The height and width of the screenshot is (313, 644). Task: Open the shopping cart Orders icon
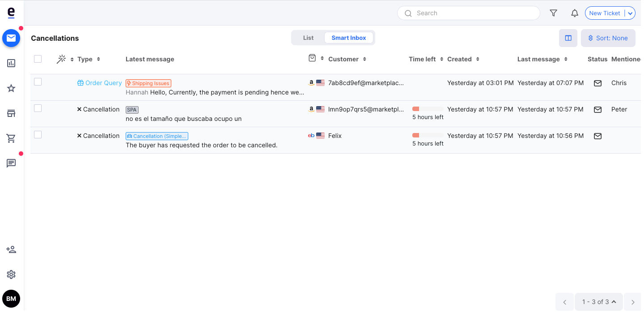pos(11,138)
